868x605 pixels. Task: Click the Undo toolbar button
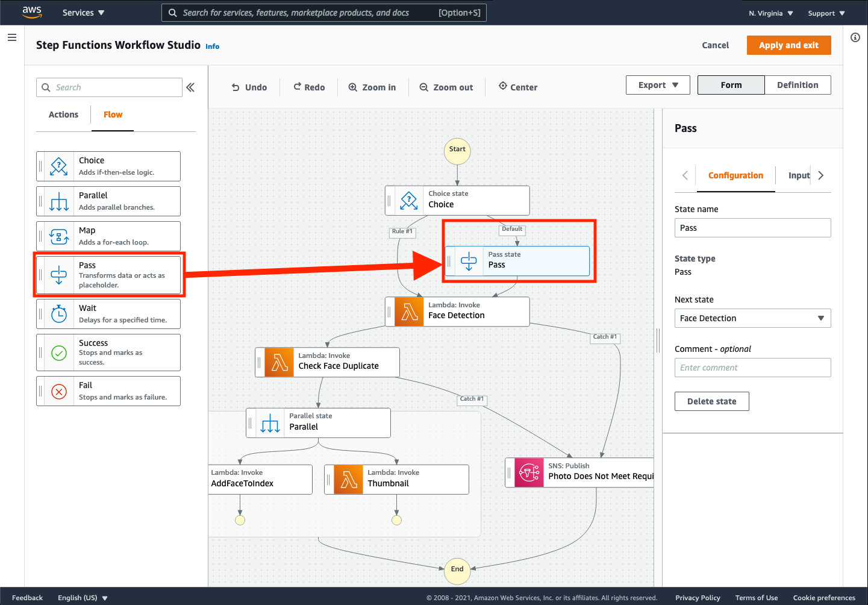pos(249,87)
